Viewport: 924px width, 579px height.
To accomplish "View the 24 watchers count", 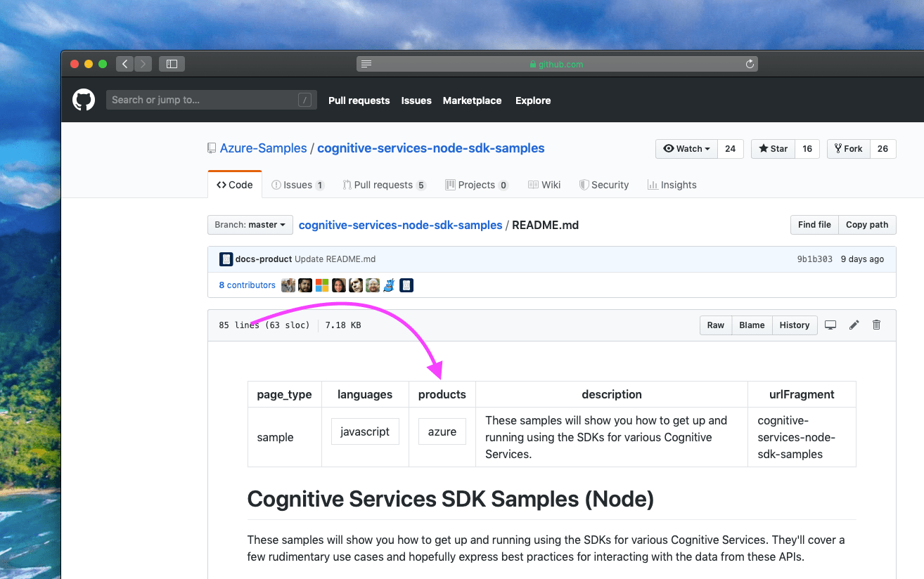I will [731, 148].
